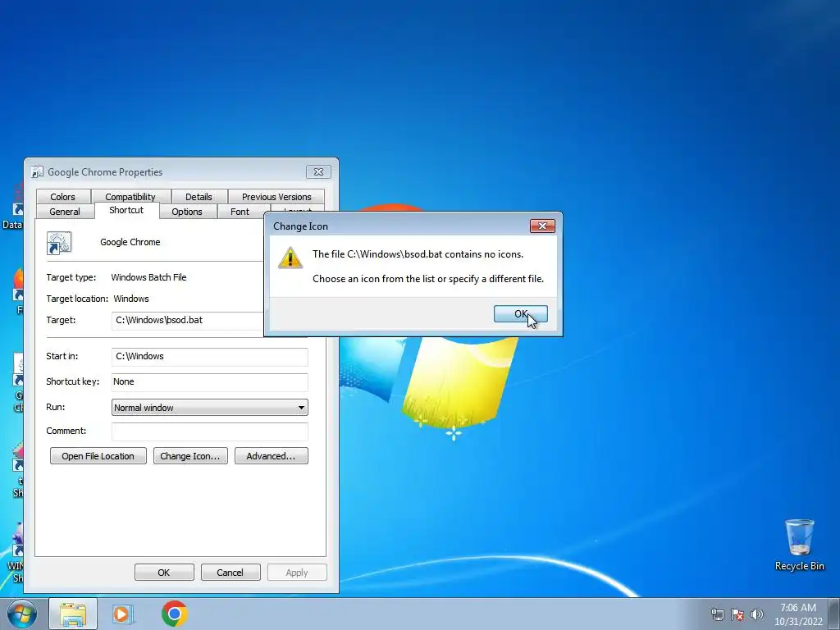Open the Windows Start menu orb
The image size is (840, 630).
point(22,614)
